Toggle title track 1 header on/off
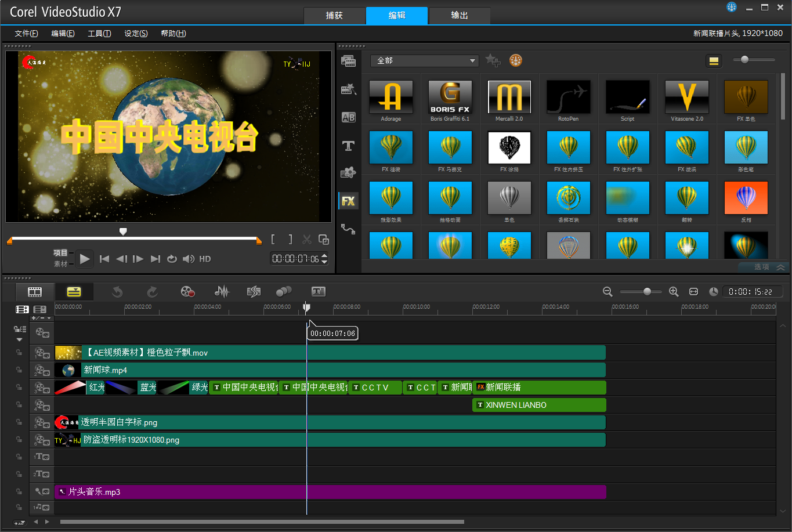 [42, 457]
